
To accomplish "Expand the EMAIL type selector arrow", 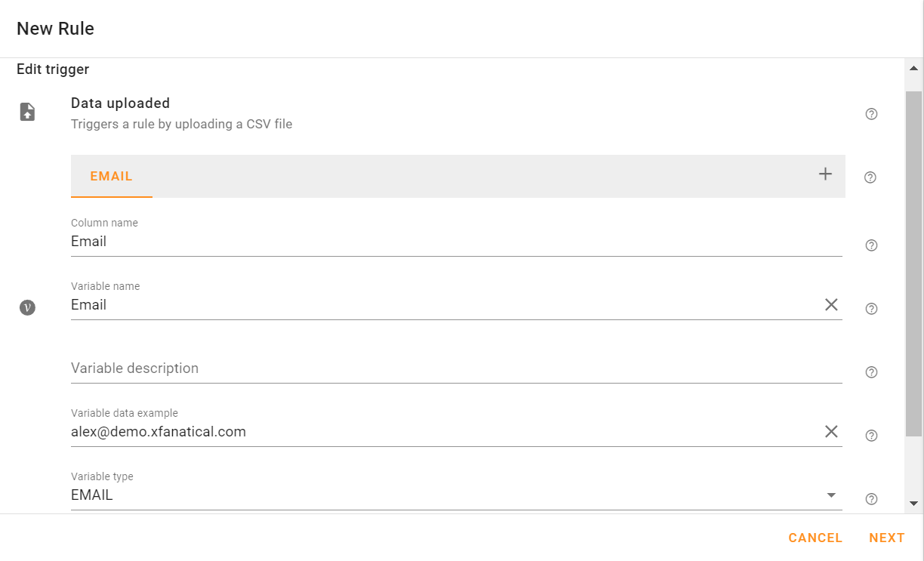I will [831, 495].
